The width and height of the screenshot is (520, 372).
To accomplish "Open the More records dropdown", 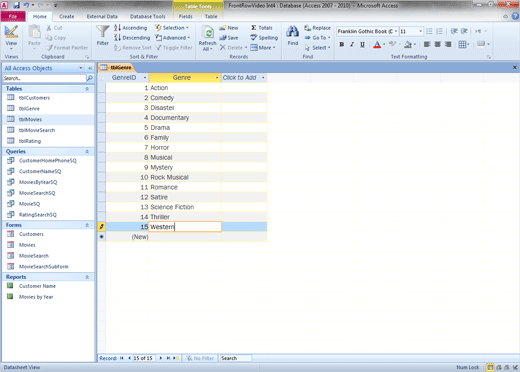I will (x=263, y=48).
